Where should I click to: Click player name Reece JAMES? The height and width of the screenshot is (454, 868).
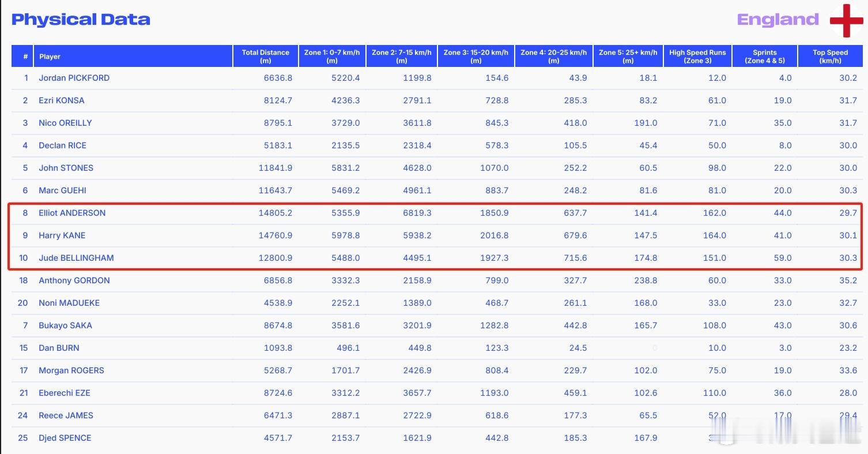66,415
